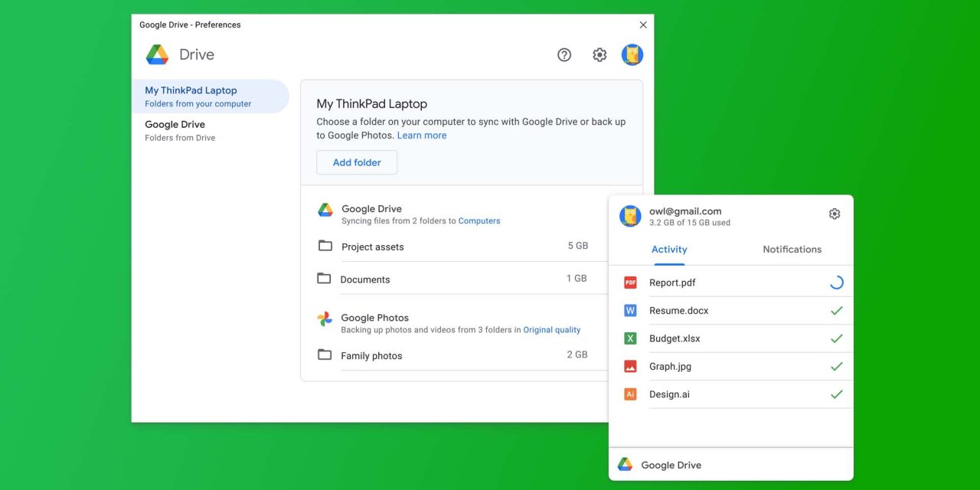Click the Google Photos icon
This screenshot has height=490, width=980.
tap(325, 317)
